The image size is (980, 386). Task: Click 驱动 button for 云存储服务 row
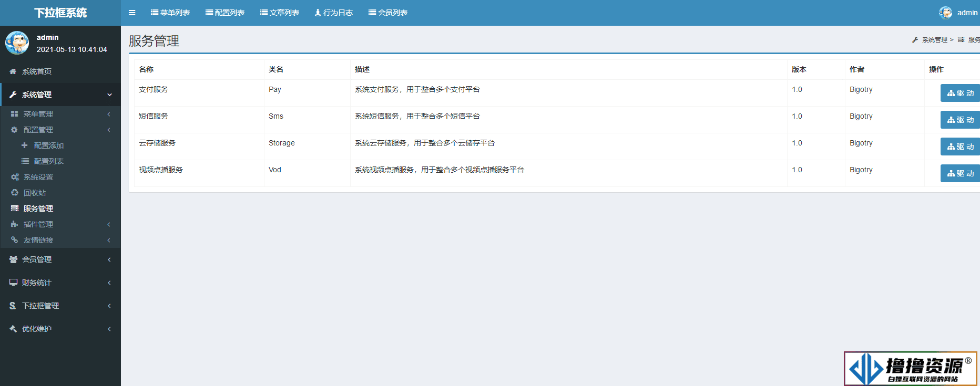pos(960,147)
